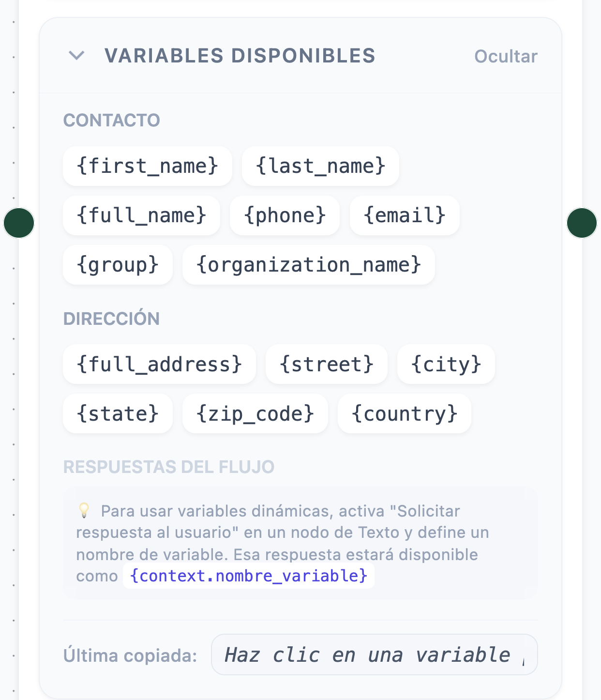Select the {street} variable chip
The height and width of the screenshot is (700, 601).
coord(327,364)
